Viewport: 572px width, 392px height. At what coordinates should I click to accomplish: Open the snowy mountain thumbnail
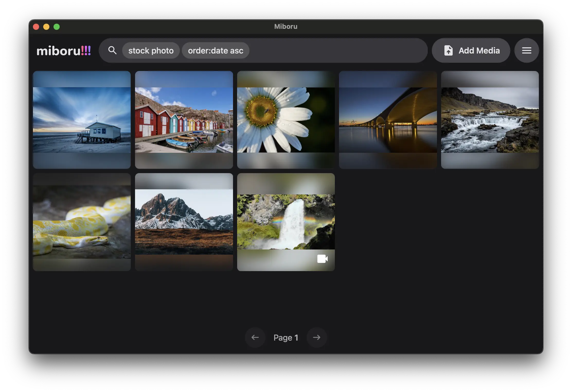pos(184,222)
